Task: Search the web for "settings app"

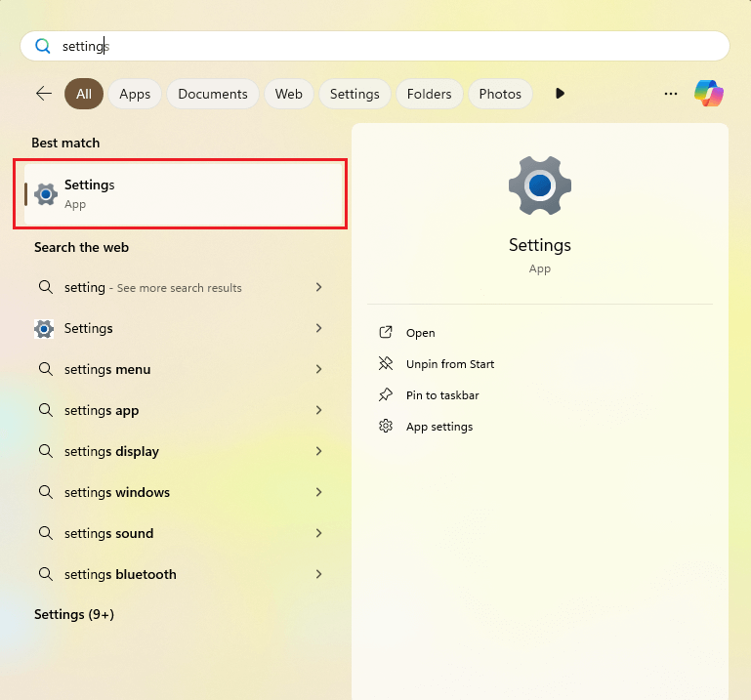Action: click(x=180, y=410)
